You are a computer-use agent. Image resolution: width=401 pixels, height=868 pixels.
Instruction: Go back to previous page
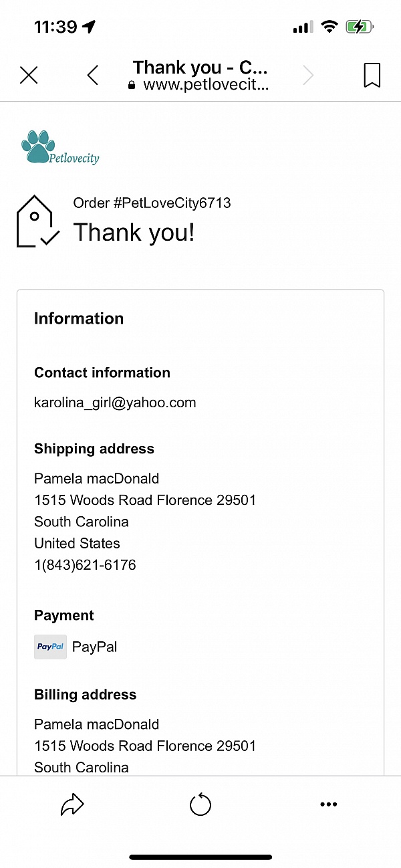(93, 76)
